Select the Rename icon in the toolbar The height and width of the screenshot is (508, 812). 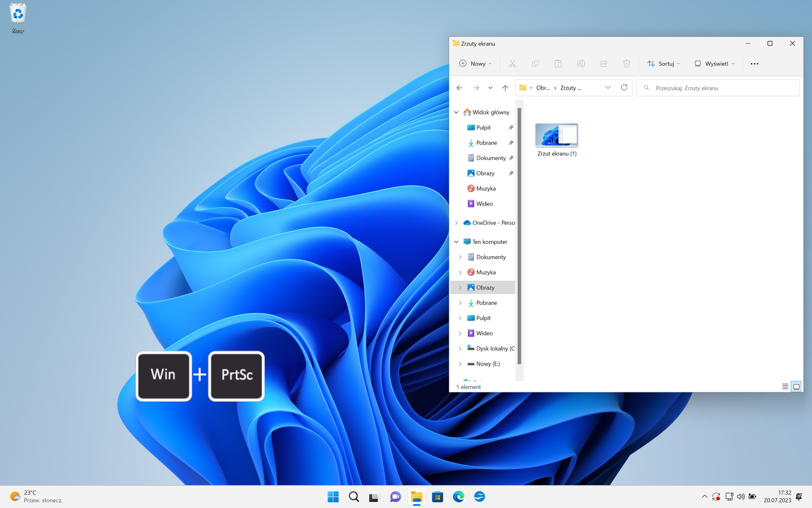click(x=581, y=63)
